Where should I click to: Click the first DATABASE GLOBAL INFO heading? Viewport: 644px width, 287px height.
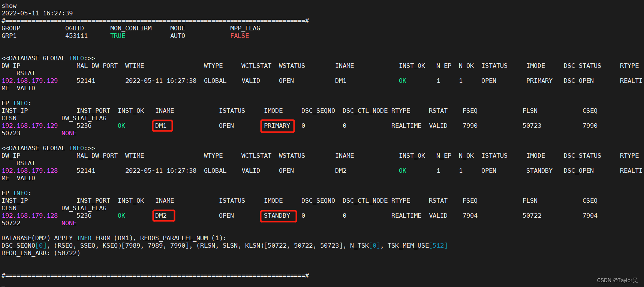[48, 58]
